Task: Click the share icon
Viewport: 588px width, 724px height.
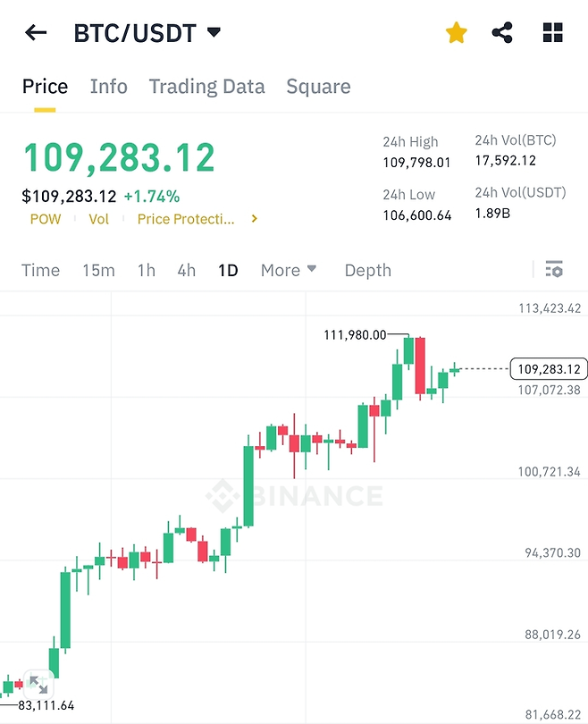Action: click(503, 34)
